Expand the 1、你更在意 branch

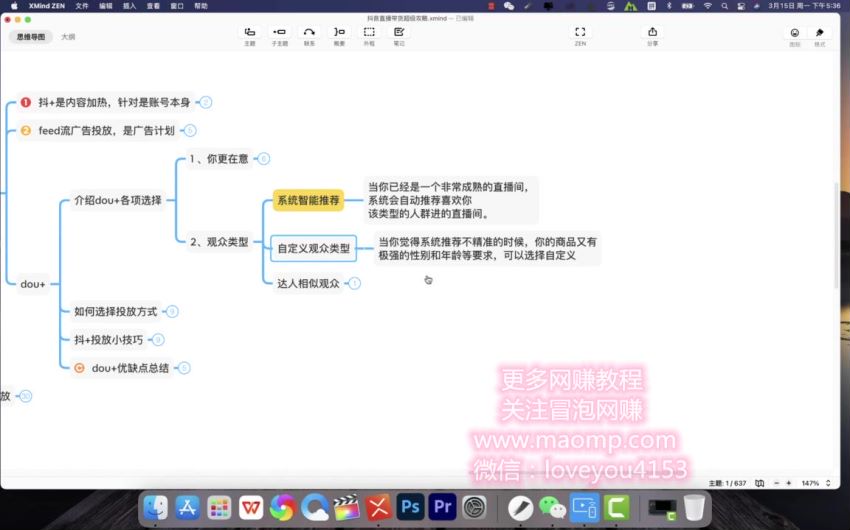pyautogui.click(x=263, y=159)
